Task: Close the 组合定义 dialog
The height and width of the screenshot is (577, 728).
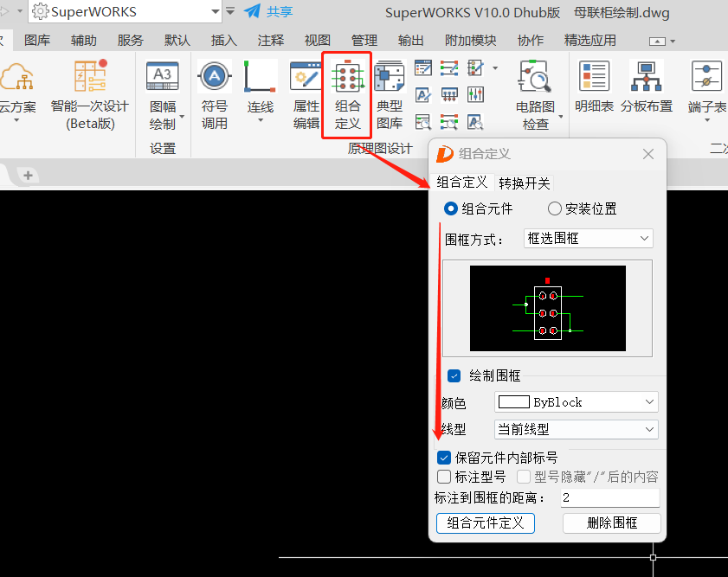Action: coord(648,154)
